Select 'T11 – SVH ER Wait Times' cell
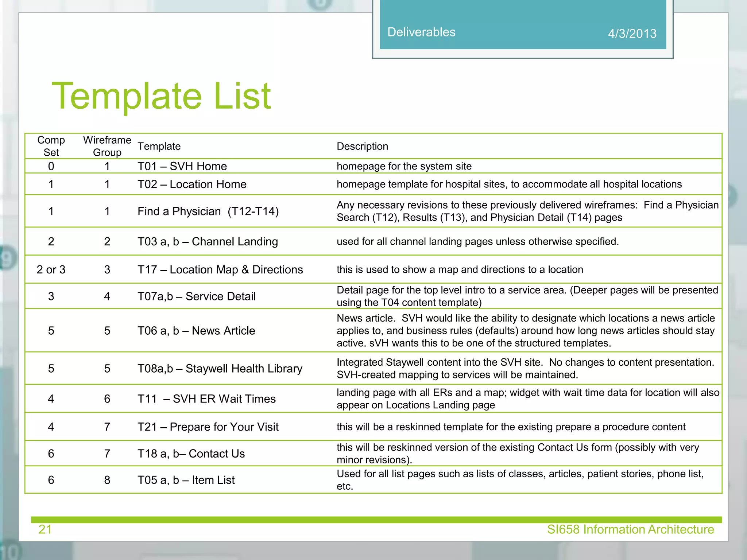This screenshot has height=560, width=747. coord(206,399)
